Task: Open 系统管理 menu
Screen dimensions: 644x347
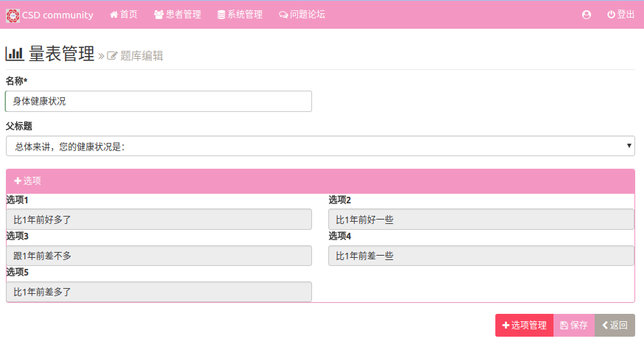Action: [x=240, y=15]
